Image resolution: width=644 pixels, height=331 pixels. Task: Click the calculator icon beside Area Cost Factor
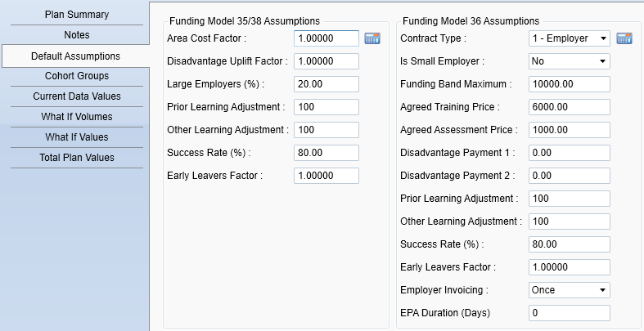(372, 38)
